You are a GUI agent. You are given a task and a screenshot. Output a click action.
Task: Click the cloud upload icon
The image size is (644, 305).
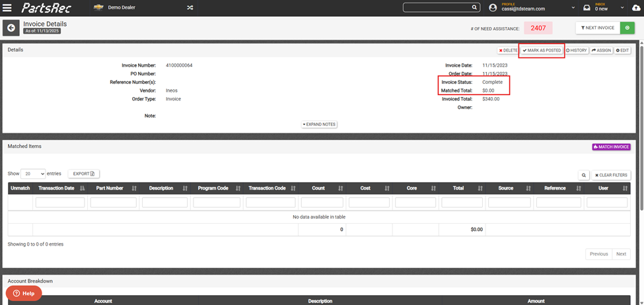[x=636, y=7]
